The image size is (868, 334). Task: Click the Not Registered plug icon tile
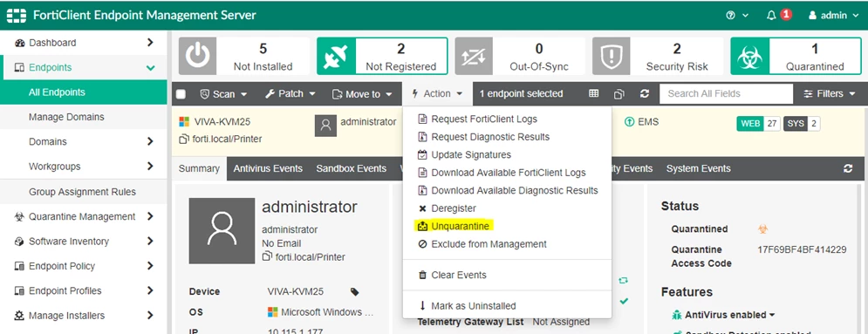pyautogui.click(x=336, y=57)
